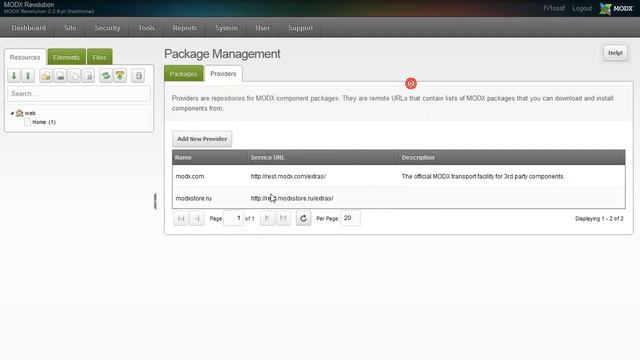
Task: Refresh the resource tree with green arrows icon
Action: pos(106,76)
